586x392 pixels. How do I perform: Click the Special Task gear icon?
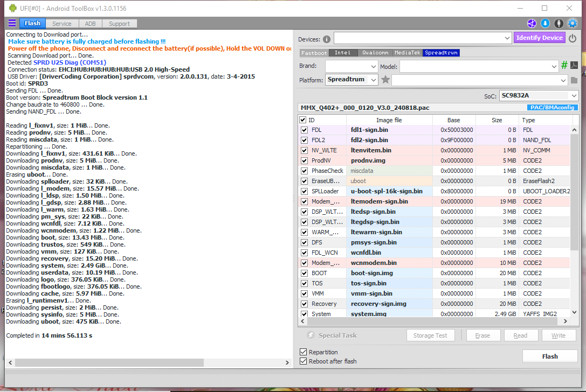[x=311, y=335]
